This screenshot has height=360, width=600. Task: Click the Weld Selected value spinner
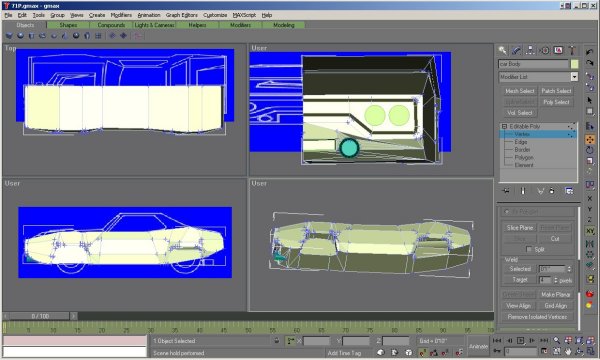(x=570, y=269)
